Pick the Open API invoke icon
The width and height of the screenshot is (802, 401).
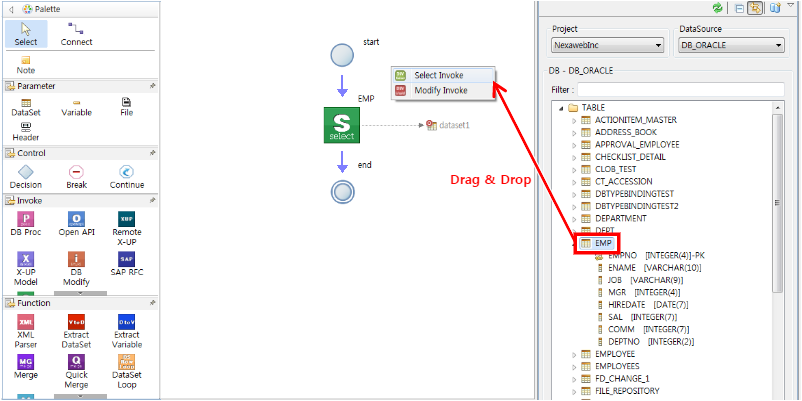pos(76,219)
